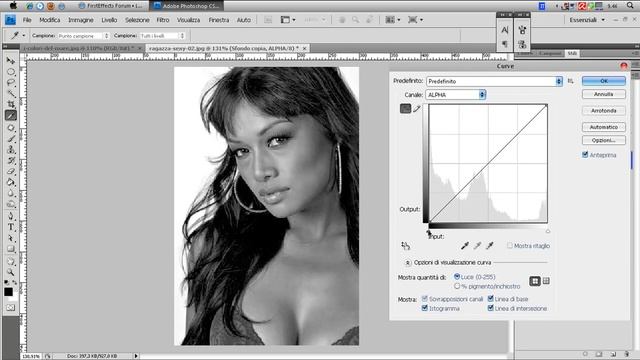Screen dimensions: 640x360
Task: Open the Filtro menu
Action: coord(162,20)
